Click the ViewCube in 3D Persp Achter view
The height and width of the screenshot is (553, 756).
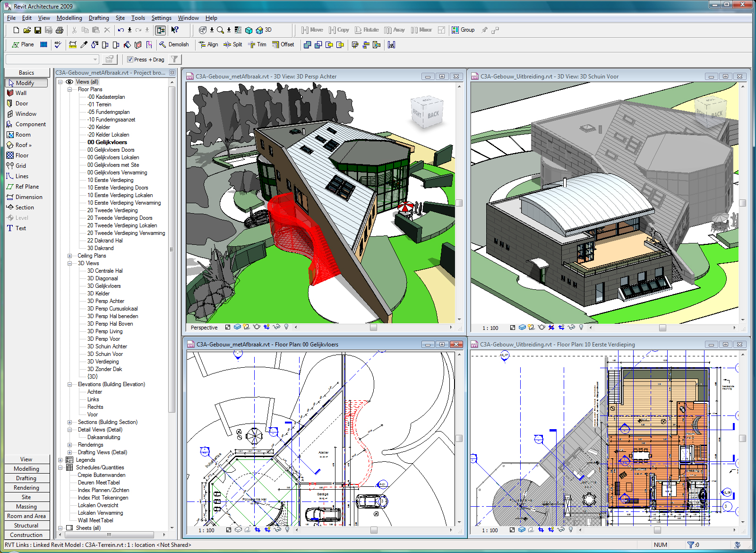click(x=427, y=112)
